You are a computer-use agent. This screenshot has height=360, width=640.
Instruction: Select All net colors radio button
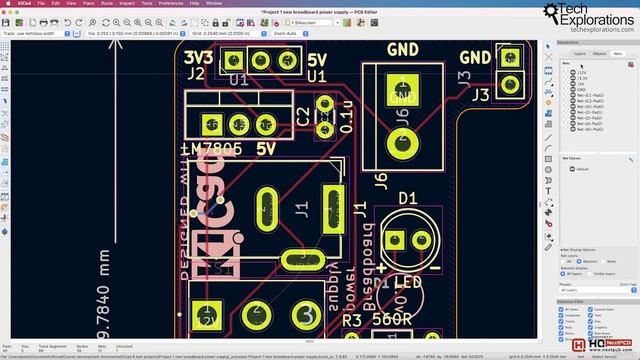tap(563, 261)
